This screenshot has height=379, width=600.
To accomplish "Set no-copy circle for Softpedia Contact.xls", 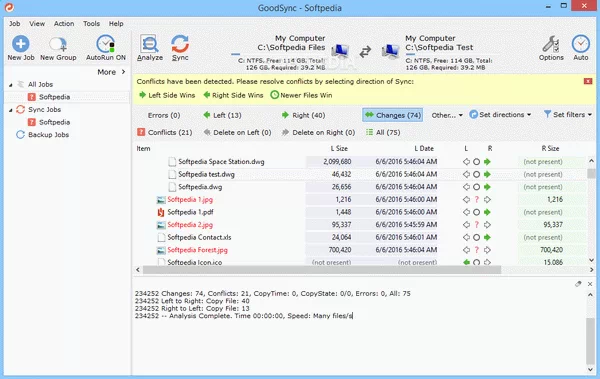I will (x=476, y=237).
